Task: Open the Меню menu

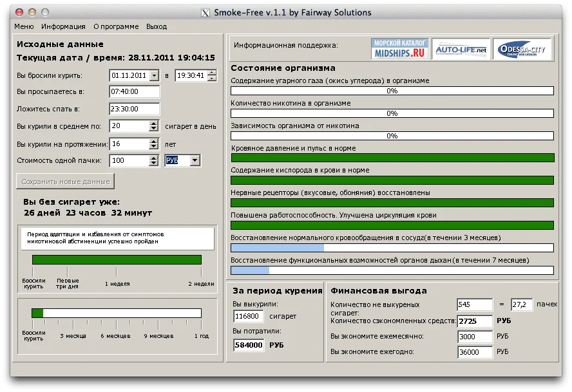Action: tap(24, 26)
